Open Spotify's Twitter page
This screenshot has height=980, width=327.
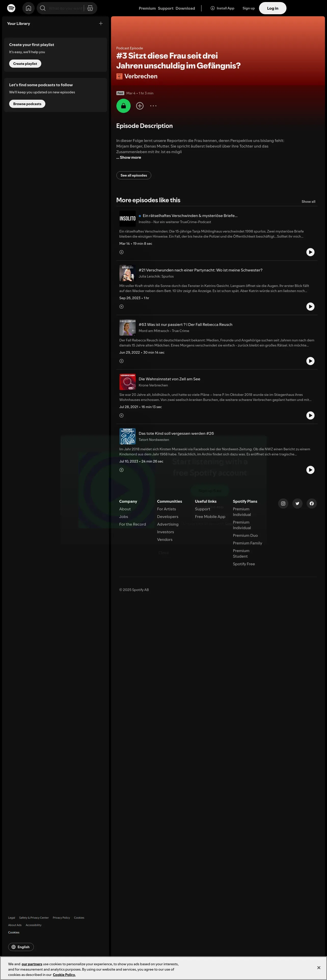[x=297, y=503]
